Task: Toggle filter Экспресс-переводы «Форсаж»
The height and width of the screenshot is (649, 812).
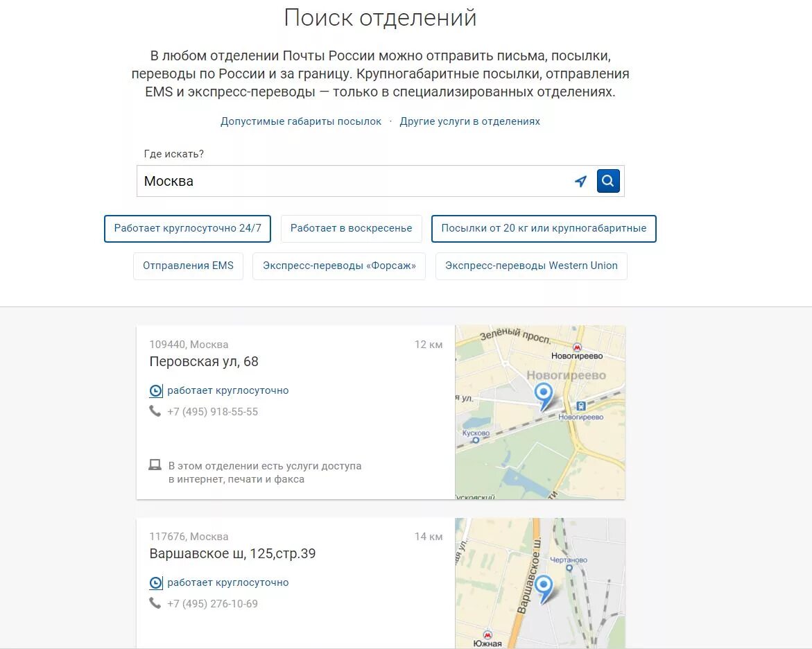Action: pyautogui.click(x=339, y=266)
